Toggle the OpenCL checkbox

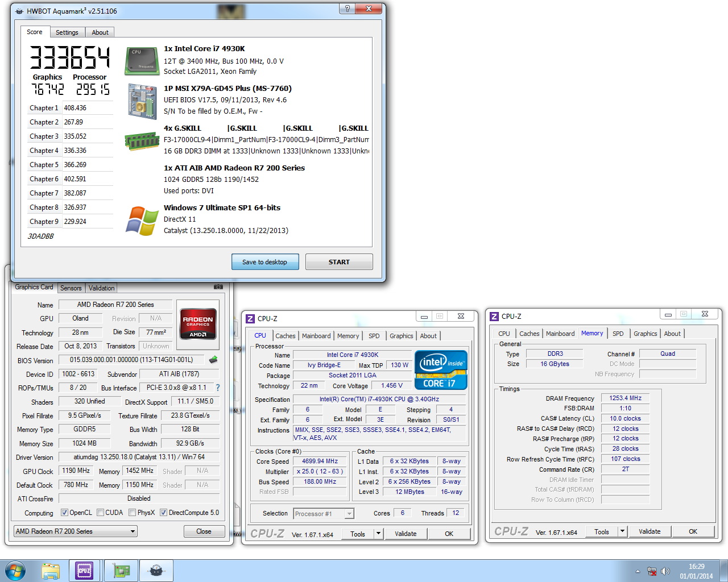click(x=65, y=513)
